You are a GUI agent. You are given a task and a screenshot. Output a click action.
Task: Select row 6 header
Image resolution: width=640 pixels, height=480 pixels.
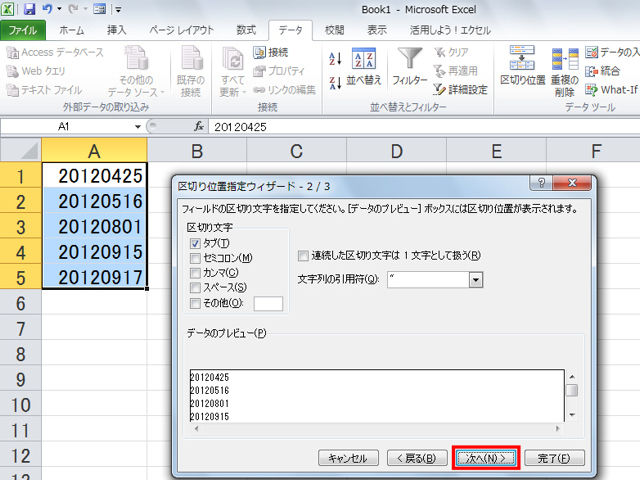pyautogui.click(x=21, y=302)
